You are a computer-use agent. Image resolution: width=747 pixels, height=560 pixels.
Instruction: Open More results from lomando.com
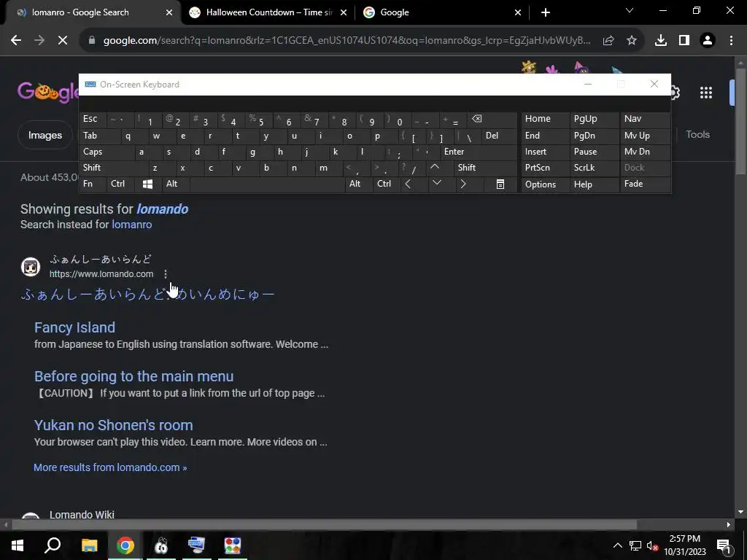[x=110, y=467]
